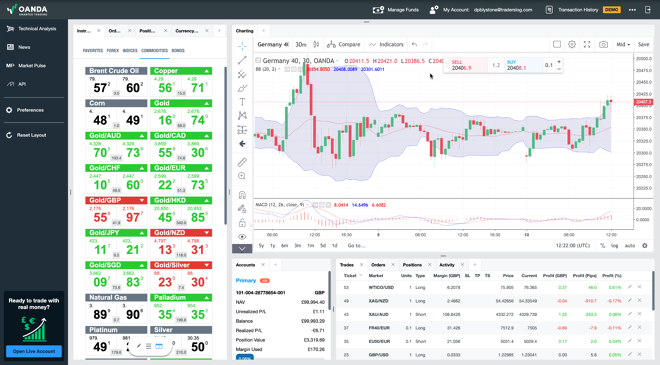The image size is (660, 365).
Task: Enter fullscreen chart mode
Action: (x=587, y=44)
